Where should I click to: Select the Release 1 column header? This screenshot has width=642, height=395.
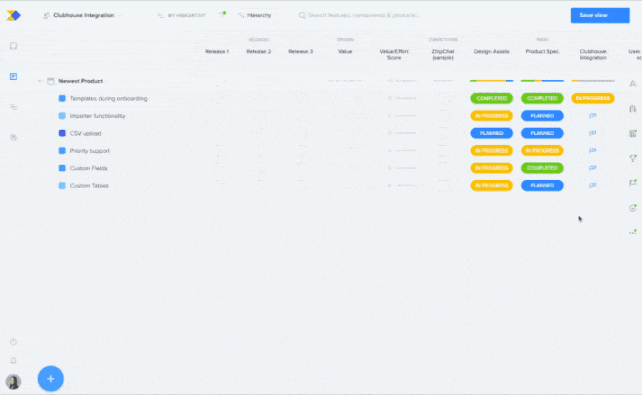click(217, 52)
